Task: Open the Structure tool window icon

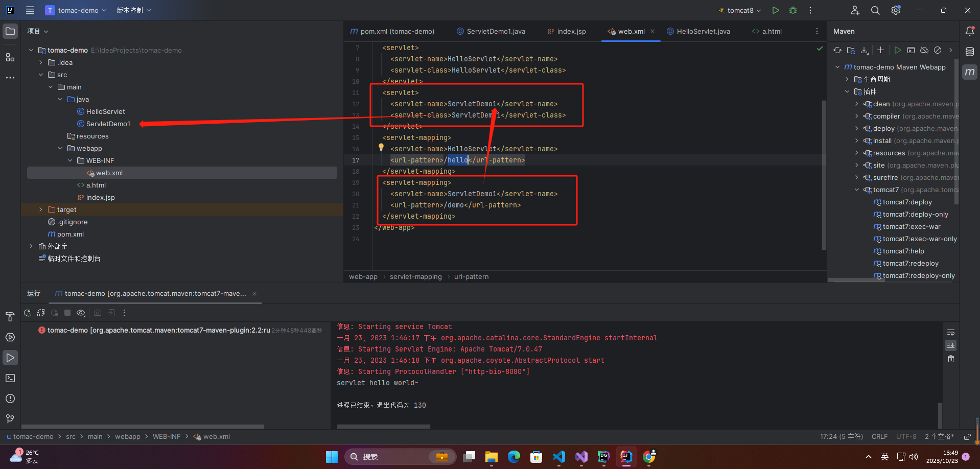Action: pos(10,57)
